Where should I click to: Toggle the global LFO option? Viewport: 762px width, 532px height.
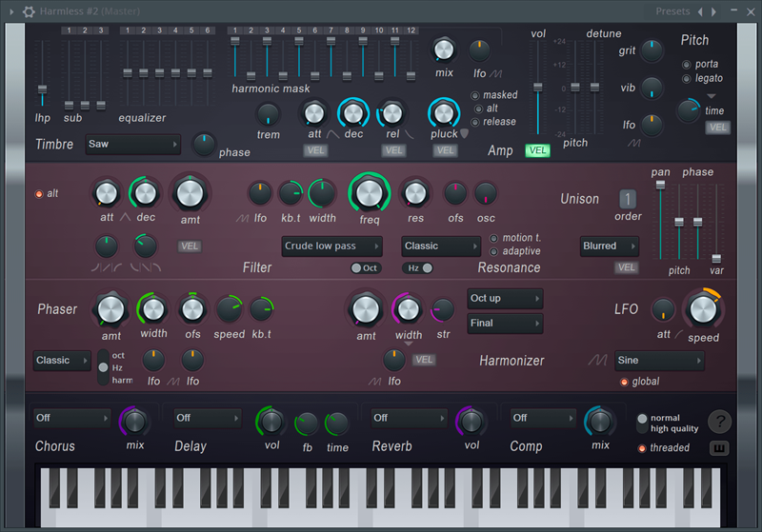(x=624, y=382)
